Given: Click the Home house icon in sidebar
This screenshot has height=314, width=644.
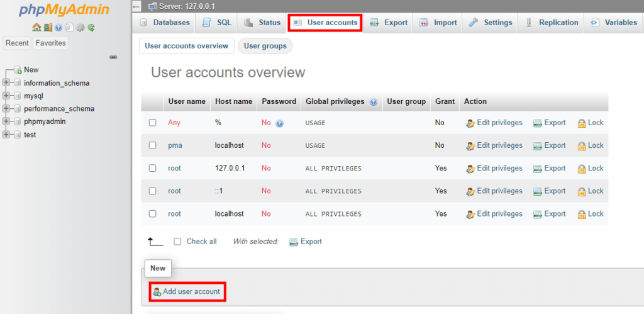Looking at the screenshot, I should (36, 28).
